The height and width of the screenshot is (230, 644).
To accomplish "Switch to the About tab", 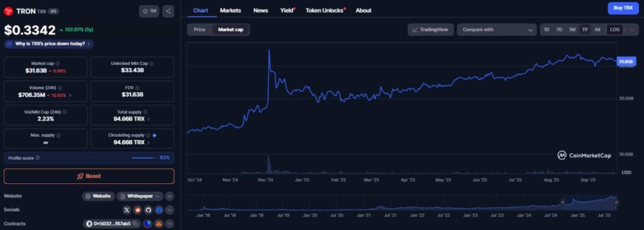I will pos(364,10).
